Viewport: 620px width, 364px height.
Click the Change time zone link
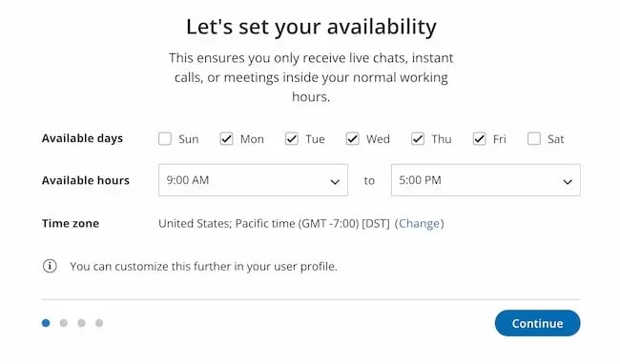419,224
